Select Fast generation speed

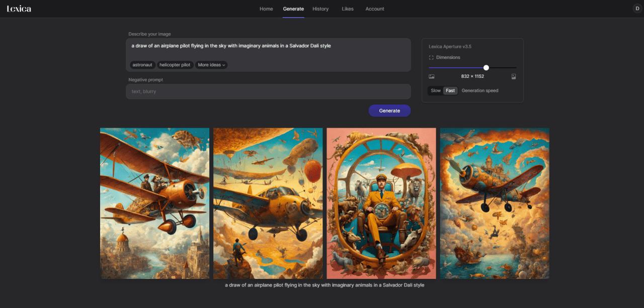pyautogui.click(x=450, y=91)
